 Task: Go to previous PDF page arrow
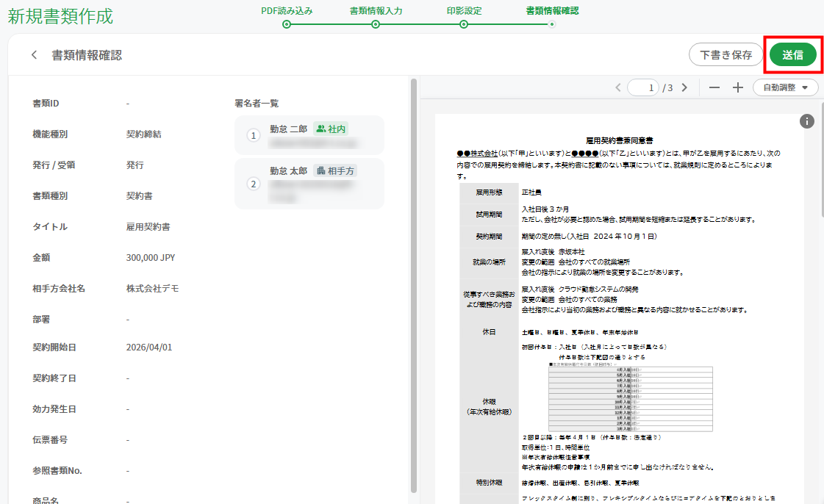pyautogui.click(x=618, y=87)
